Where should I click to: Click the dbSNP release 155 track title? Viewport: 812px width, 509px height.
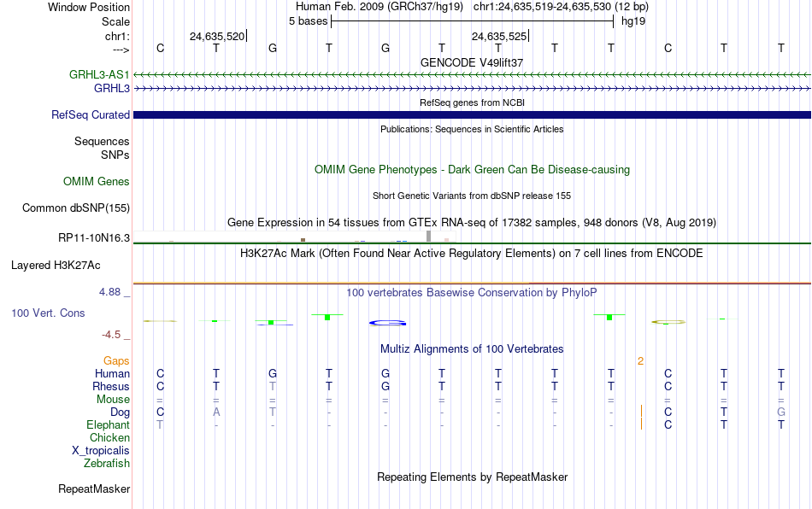click(x=472, y=196)
